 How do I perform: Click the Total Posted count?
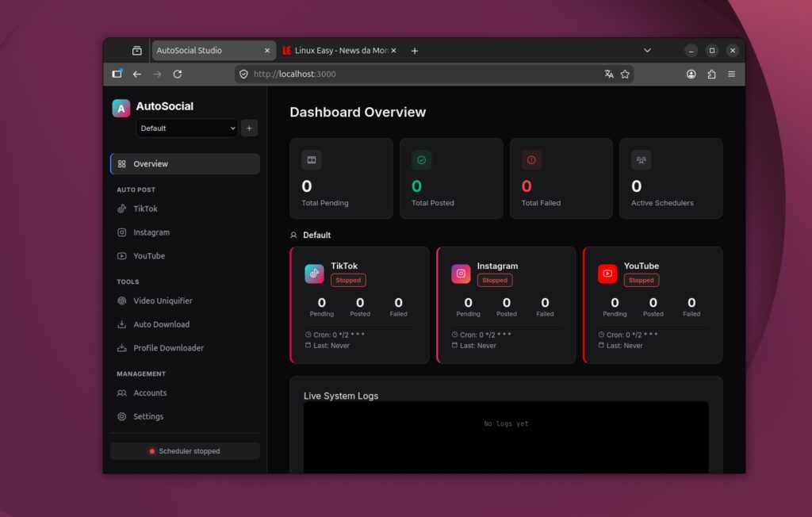417,186
